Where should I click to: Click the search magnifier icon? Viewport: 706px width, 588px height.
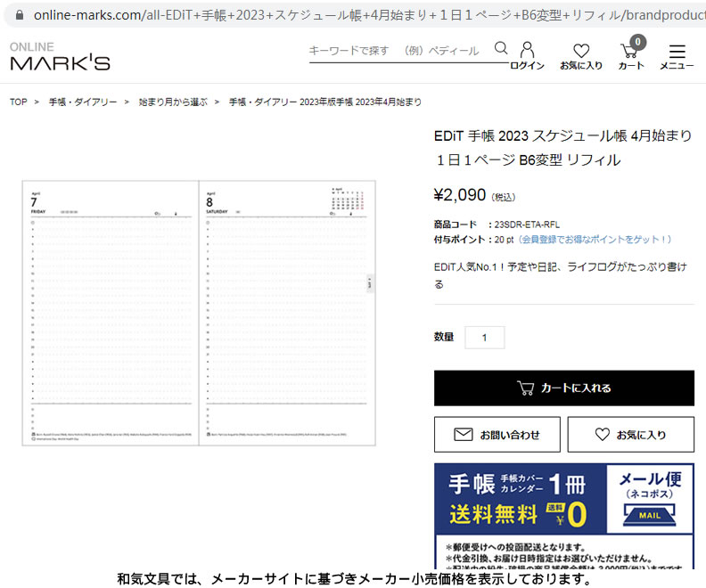click(x=501, y=49)
